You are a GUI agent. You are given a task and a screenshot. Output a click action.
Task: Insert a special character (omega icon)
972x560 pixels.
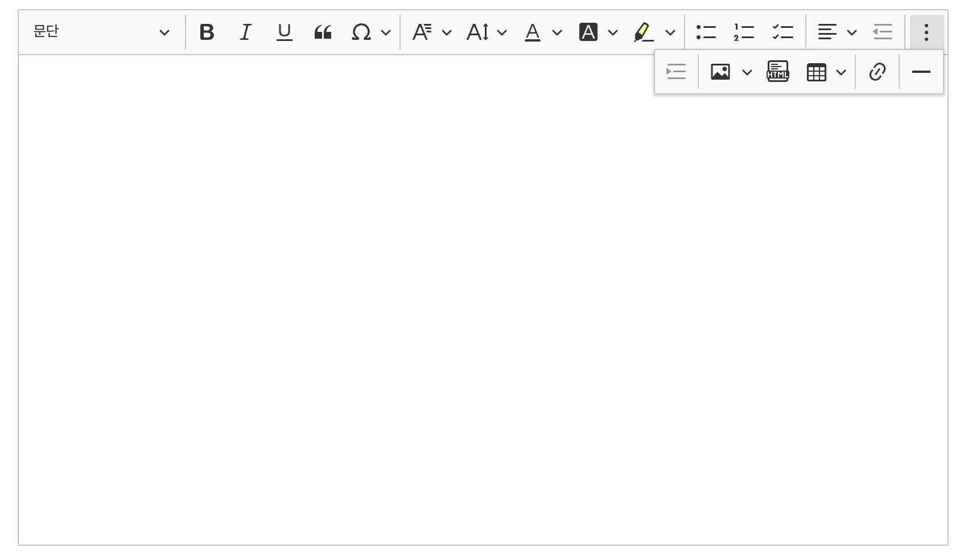coord(362,32)
